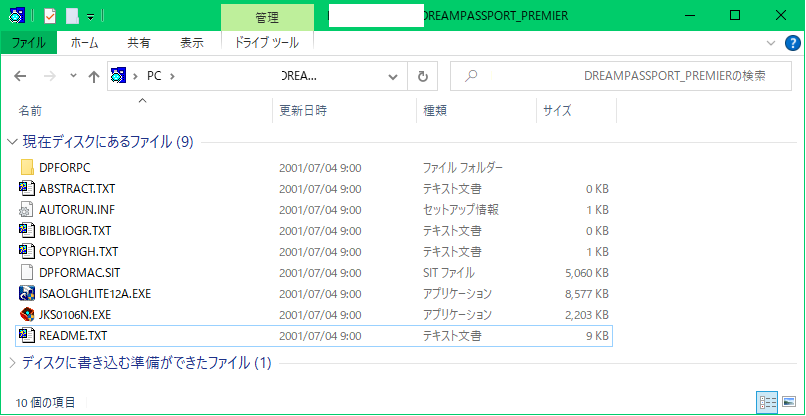Refresh the current folder view

[x=423, y=77]
